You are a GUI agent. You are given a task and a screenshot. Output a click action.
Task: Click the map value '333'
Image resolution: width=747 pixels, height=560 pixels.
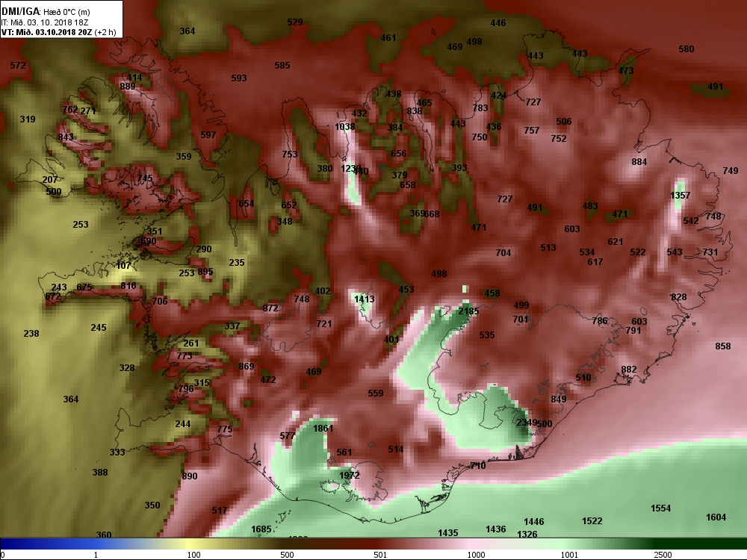117,452
